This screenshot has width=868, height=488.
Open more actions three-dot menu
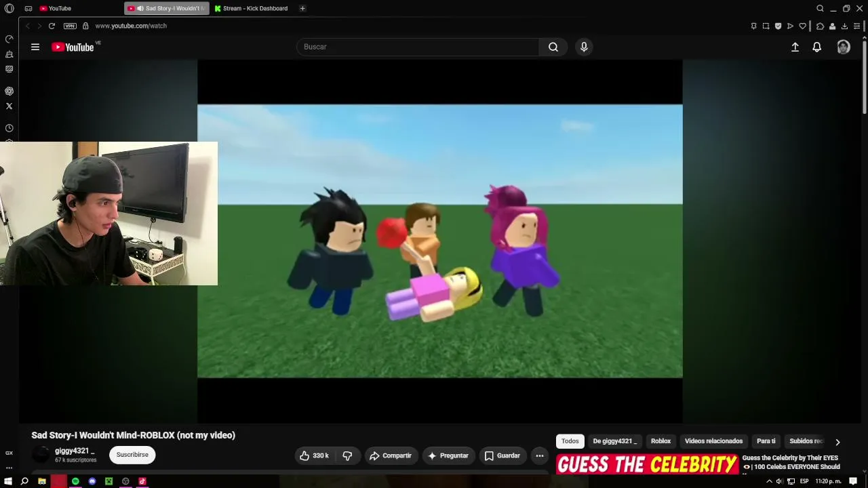(540, 455)
